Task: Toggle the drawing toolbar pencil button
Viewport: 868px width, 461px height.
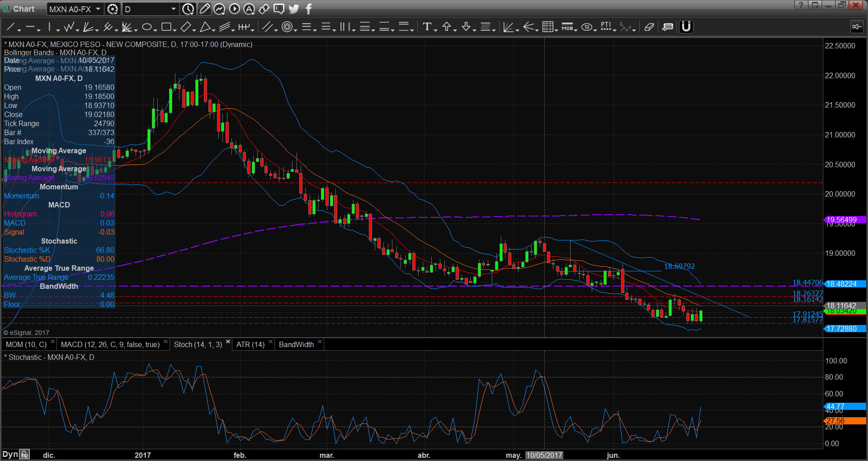Action: pos(204,9)
